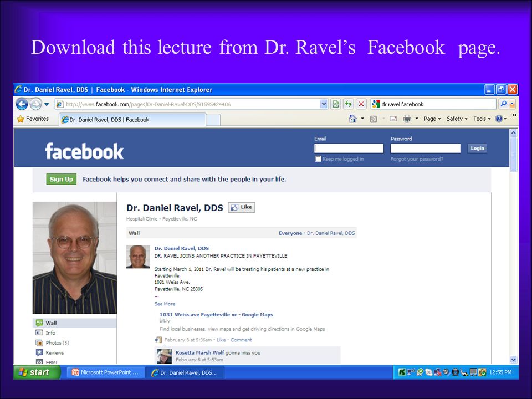532x399 pixels.
Task: Click the RSS feeds icon
Action: pyautogui.click(x=374, y=119)
